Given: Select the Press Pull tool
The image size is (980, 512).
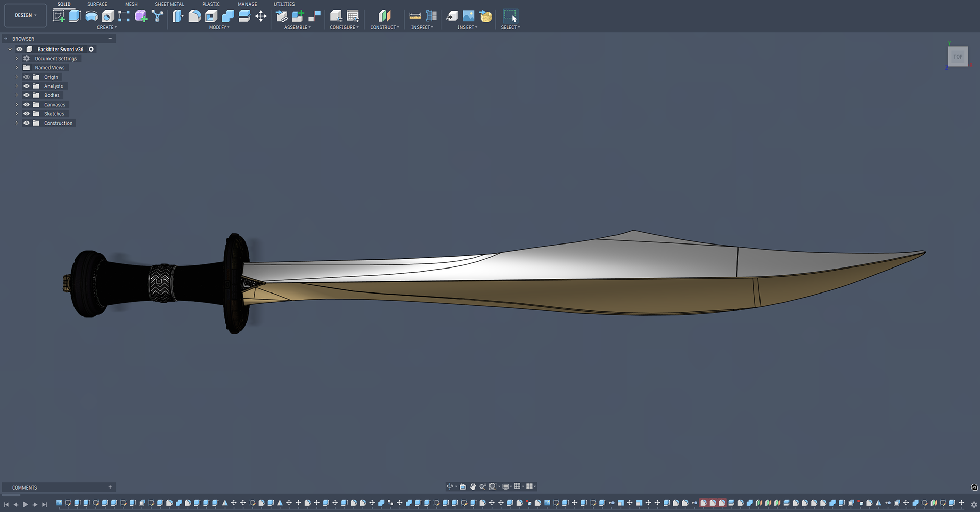Looking at the screenshot, I should tap(178, 16).
